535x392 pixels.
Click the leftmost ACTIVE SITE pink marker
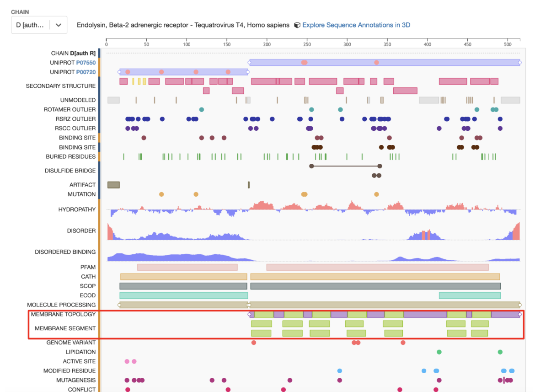[127, 361]
